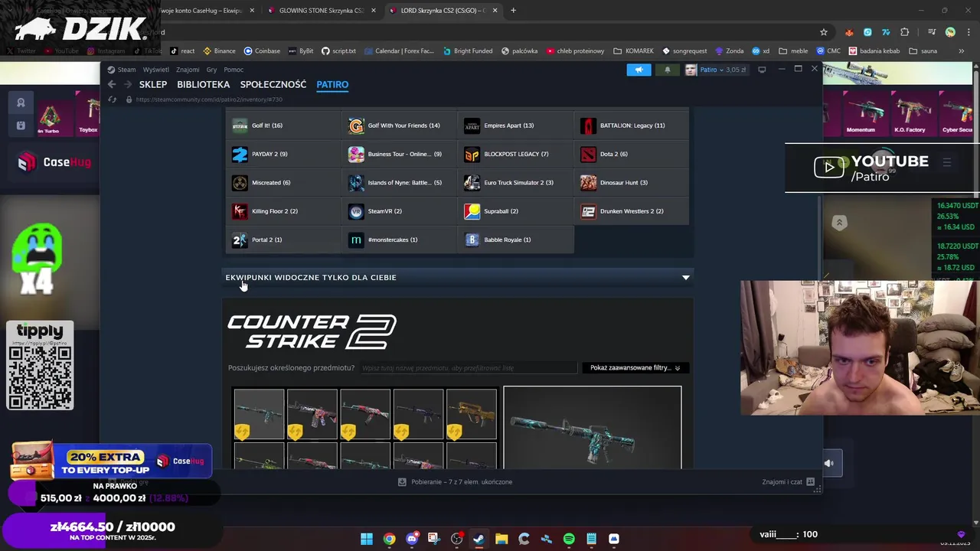Image resolution: width=980 pixels, height=551 pixels.
Task: Select third AK rifle inventory thumbnail
Action: 365,414
